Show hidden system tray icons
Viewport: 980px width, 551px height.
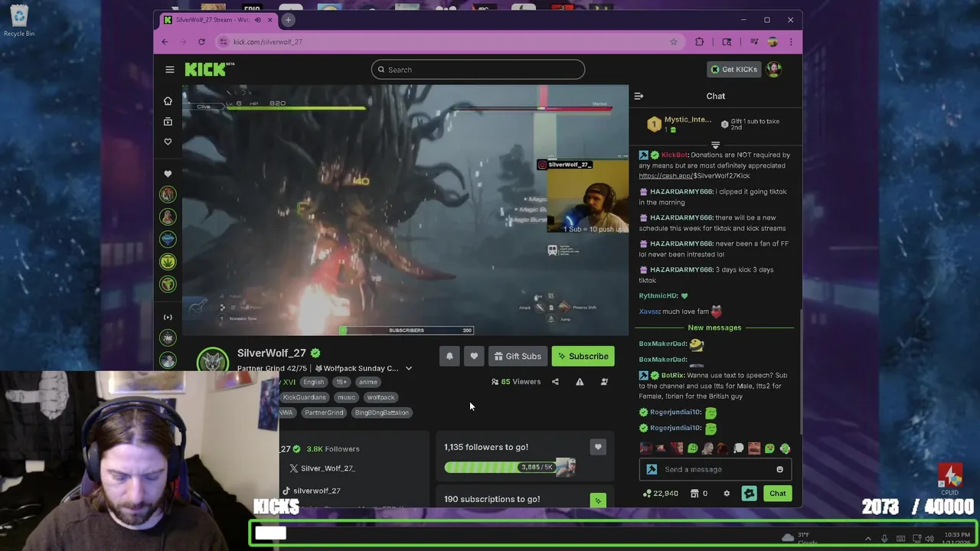867,539
